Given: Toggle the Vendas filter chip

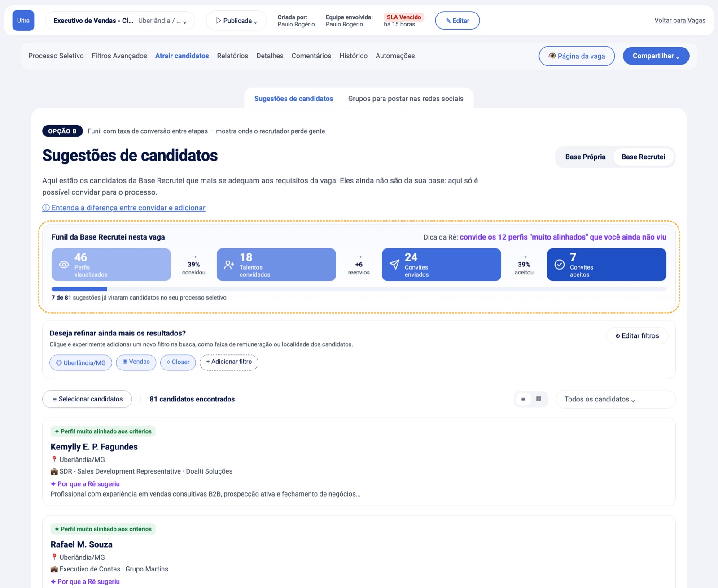Looking at the screenshot, I should click(x=136, y=362).
